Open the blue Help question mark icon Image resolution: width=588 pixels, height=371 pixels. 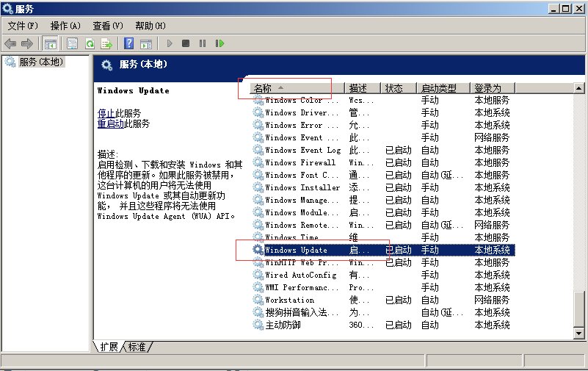tap(128, 43)
